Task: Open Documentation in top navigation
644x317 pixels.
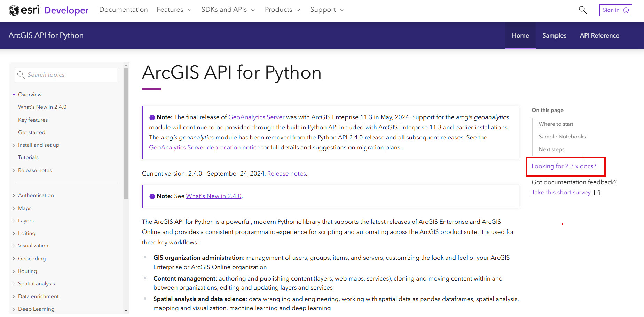Action: (123, 10)
